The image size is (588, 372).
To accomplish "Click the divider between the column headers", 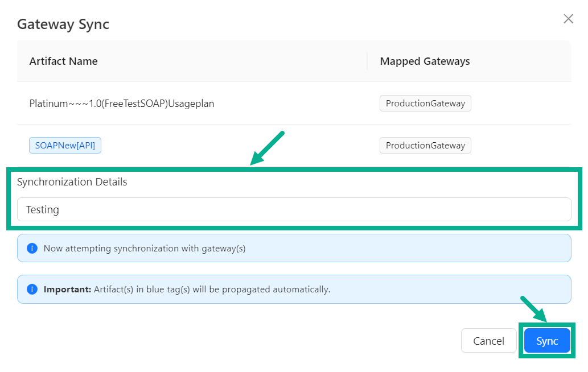I will pos(367,61).
